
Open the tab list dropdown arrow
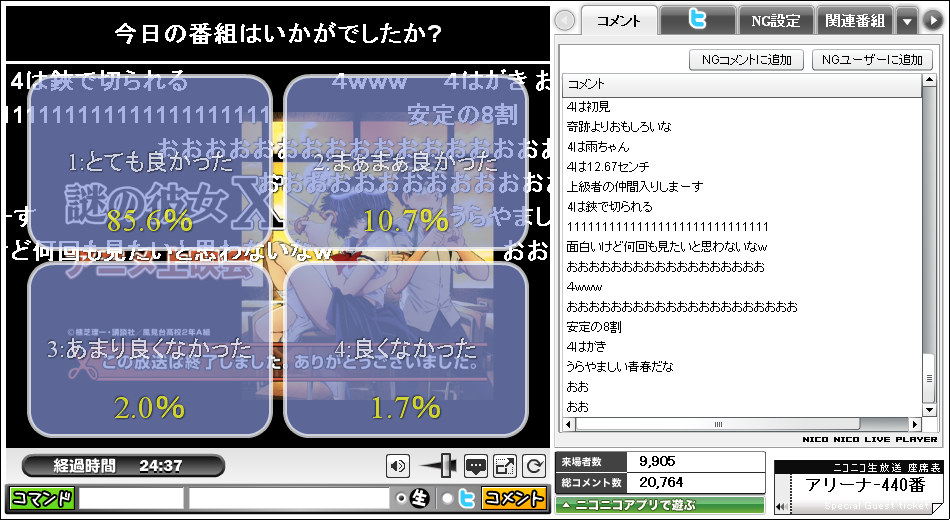click(x=907, y=21)
